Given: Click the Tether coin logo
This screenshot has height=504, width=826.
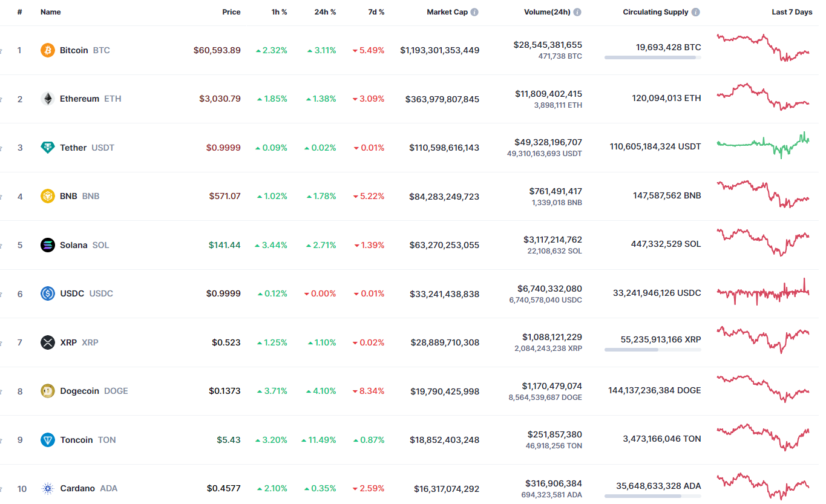Looking at the screenshot, I should pyautogui.click(x=47, y=148).
